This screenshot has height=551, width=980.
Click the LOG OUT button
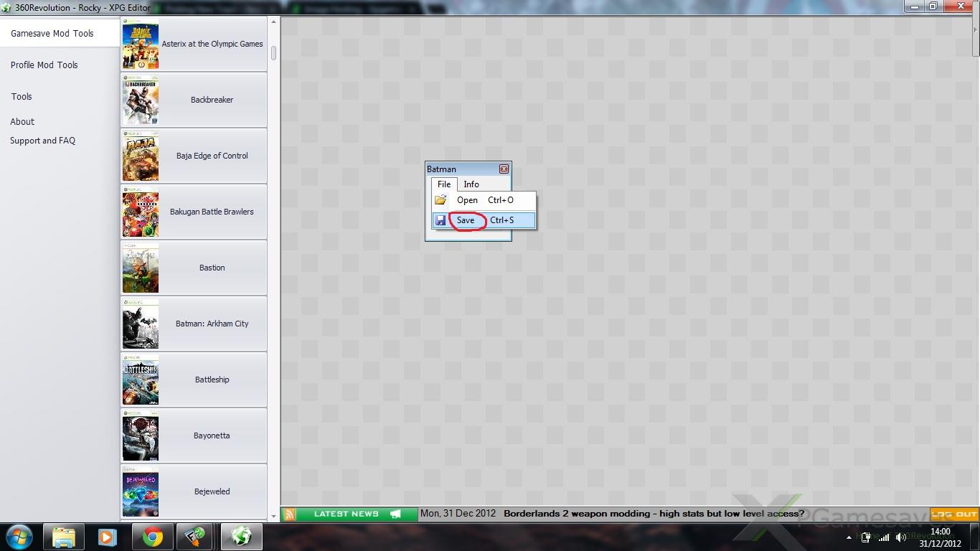(954, 514)
